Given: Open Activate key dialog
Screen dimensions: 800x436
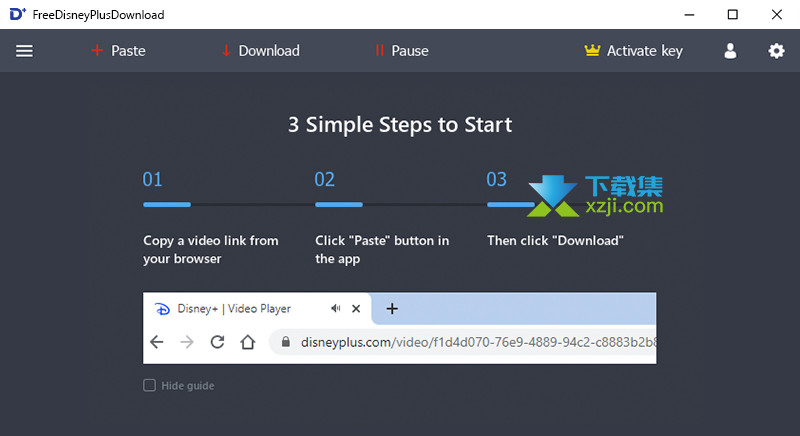Looking at the screenshot, I should click(x=633, y=51).
